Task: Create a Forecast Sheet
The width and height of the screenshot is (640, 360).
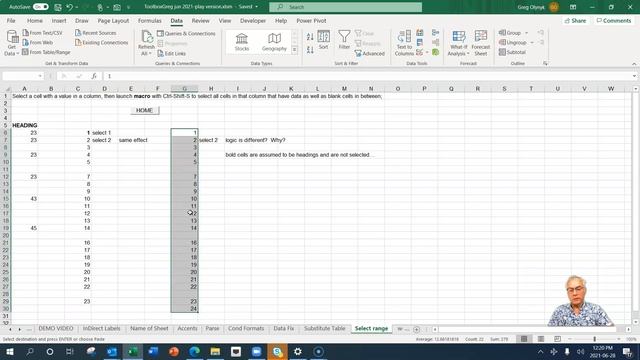Action: [x=480, y=43]
